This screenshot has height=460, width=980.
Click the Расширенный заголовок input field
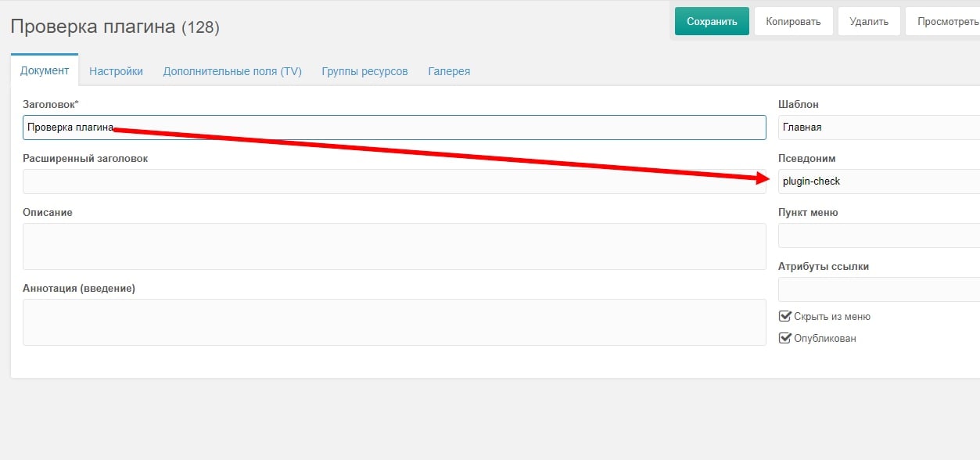(x=394, y=181)
